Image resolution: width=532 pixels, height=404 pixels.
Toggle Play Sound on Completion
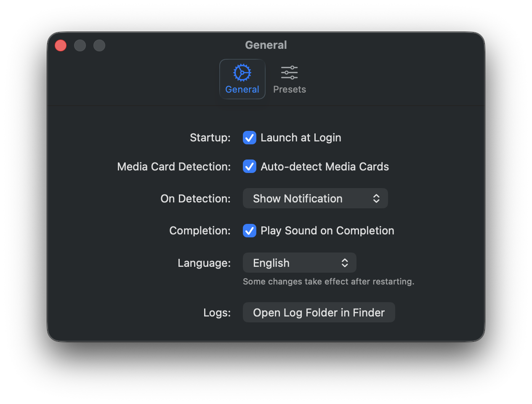pyautogui.click(x=250, y=231)
